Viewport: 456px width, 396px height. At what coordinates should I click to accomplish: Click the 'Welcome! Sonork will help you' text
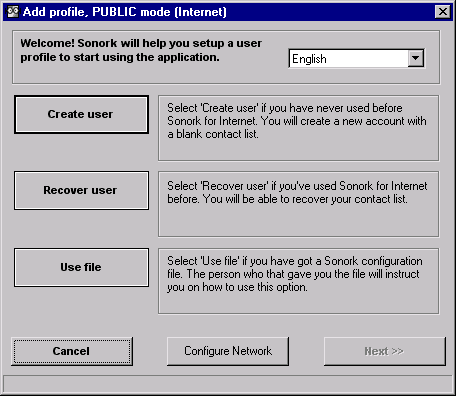coord(141,50)
